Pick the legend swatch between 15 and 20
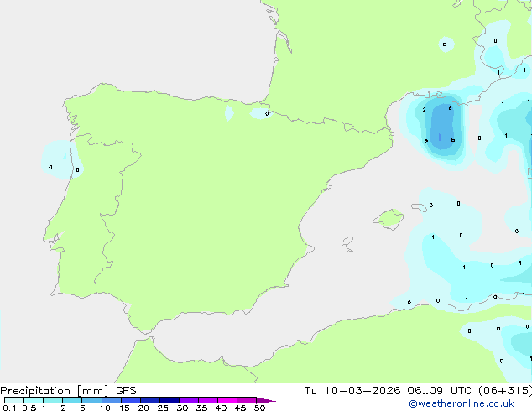Screen dimensions: 532x411 (x=131, y=400)
